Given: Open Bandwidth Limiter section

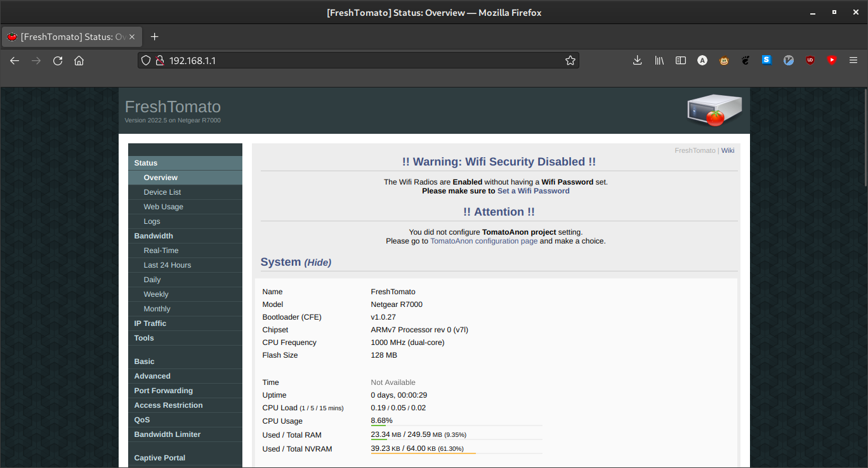Looking at the screenshot, I should tap(185, 434).
